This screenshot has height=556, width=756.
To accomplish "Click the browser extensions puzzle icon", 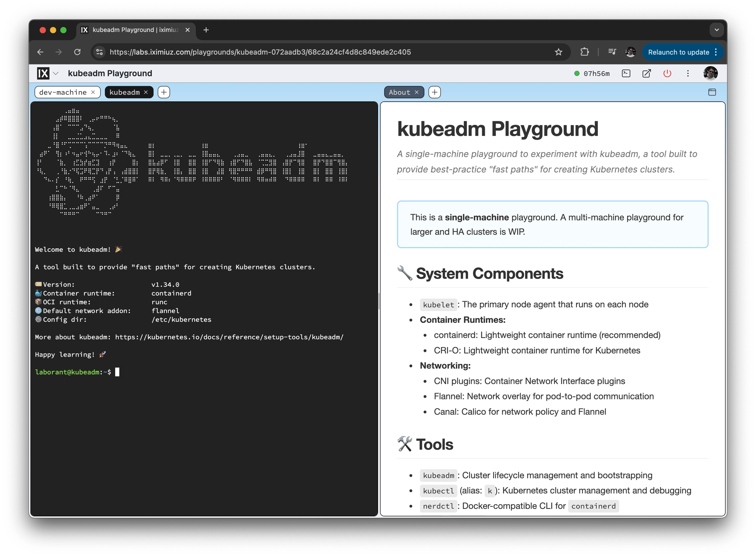I will (x=585, y=52).
